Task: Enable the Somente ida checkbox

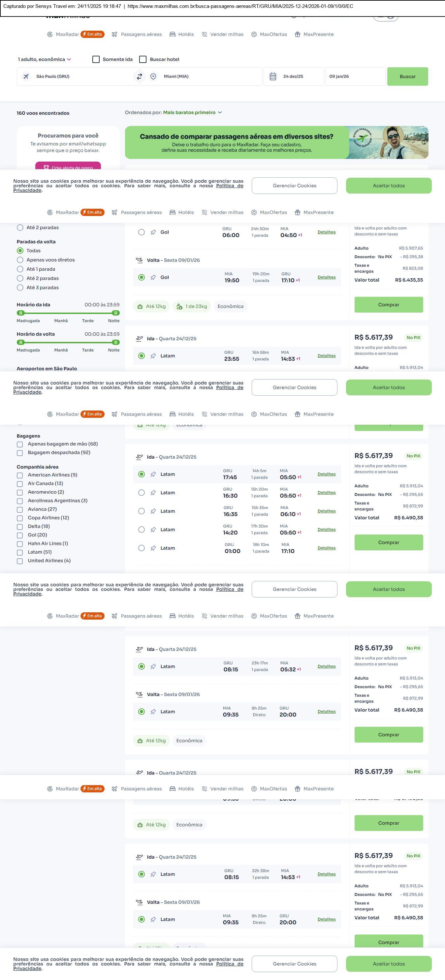Action: pos(96,59)
